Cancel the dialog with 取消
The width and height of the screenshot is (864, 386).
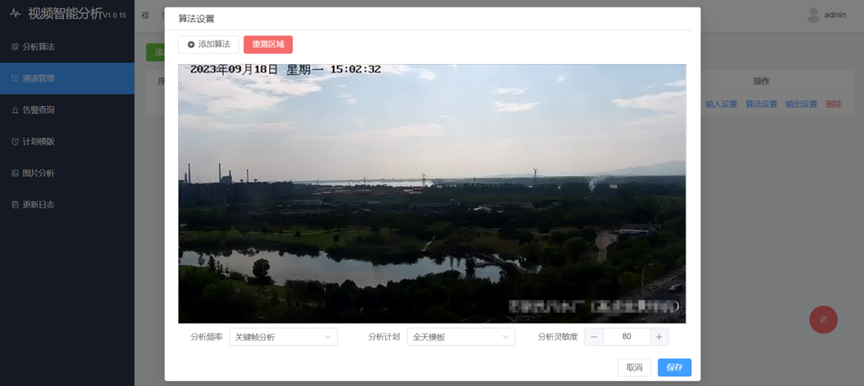[x=634, y=367]
